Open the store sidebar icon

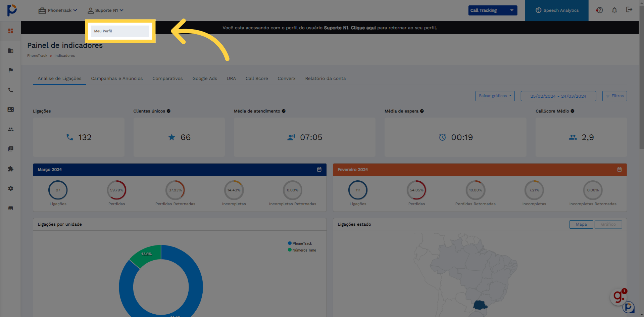pyautogui.click(x=11, y=208)
